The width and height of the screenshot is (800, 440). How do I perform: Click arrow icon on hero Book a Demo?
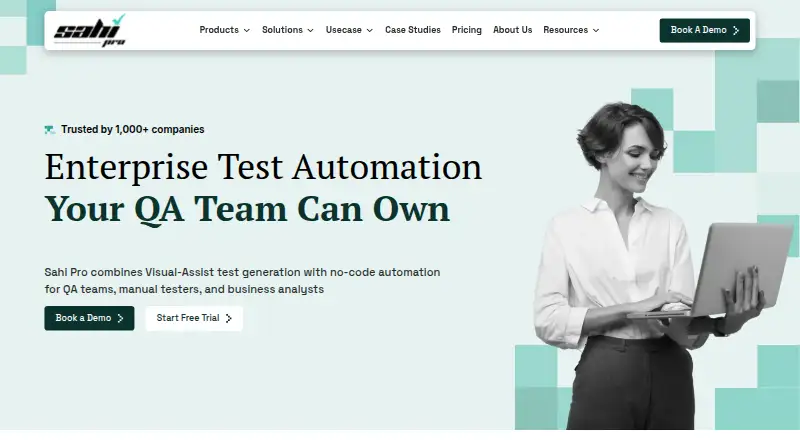coord(120,319)
